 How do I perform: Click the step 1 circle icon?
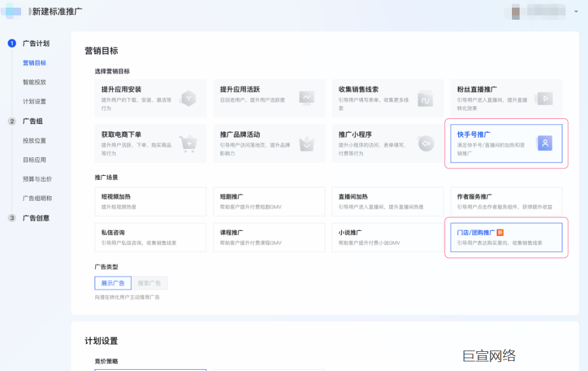point(12,43)
